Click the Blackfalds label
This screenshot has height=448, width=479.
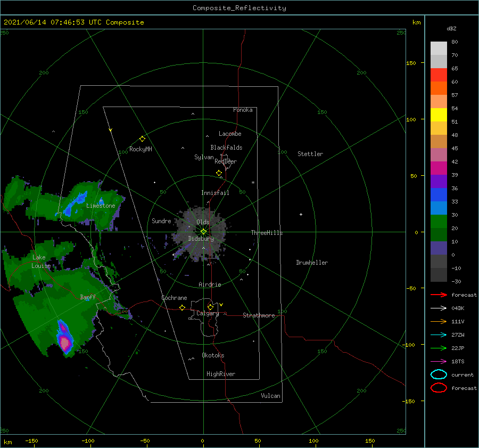(x=226, y=148)
